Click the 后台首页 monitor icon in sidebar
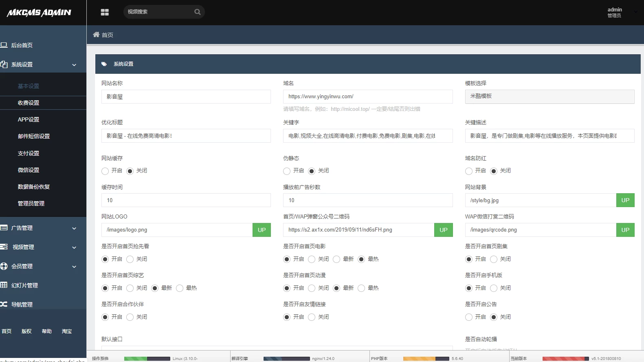The width and height of the screenshot is (644, 362). coord(4,45)
